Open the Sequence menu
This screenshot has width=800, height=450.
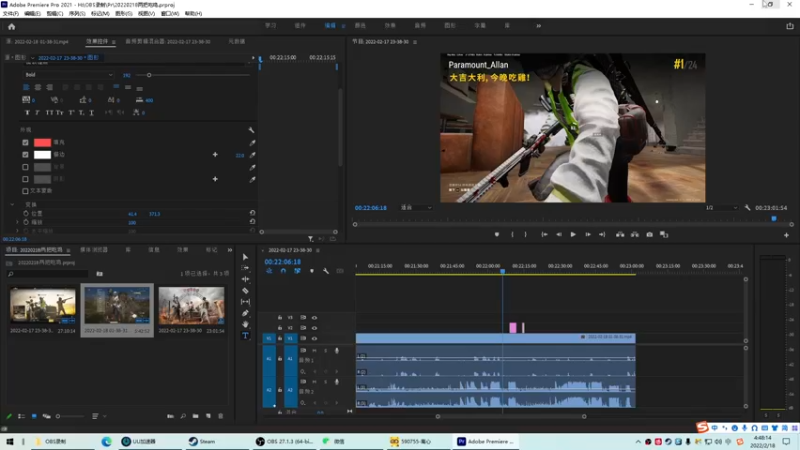coord(77,14)
